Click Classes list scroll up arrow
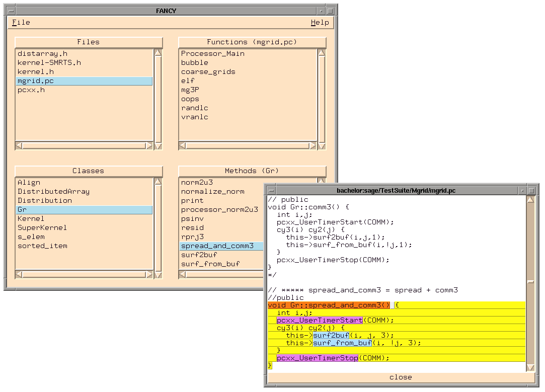545x392 pixels. 158,182
